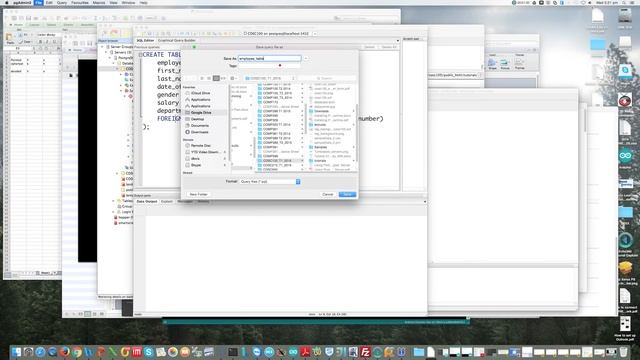
Task: Expand the save dialog disclosure arrow
Action: coord(306,58)
